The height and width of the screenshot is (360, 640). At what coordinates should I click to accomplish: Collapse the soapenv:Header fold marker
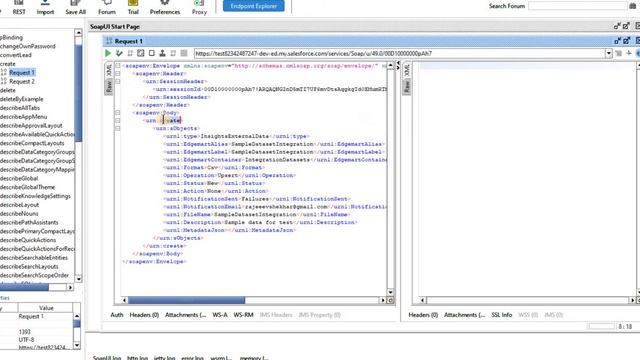pos(118,73)
